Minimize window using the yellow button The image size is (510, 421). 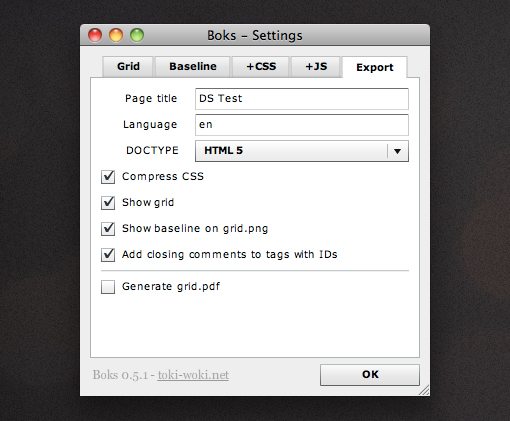(116, 35)
